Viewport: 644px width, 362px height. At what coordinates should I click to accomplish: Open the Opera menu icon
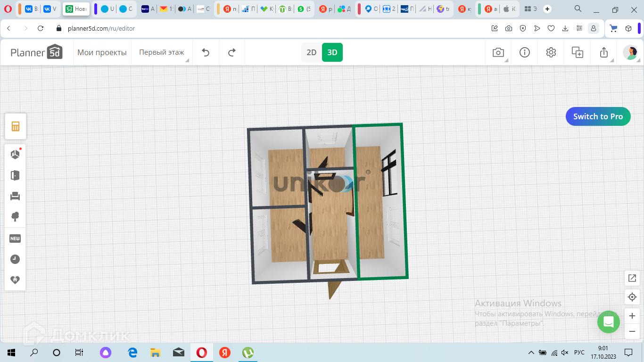click(x=8, y=9)
